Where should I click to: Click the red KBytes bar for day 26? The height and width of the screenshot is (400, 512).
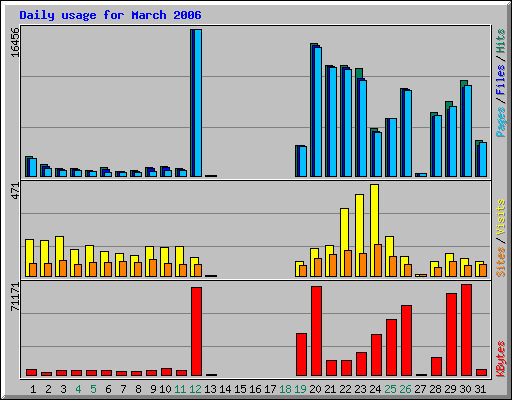(x=406, y=341)
